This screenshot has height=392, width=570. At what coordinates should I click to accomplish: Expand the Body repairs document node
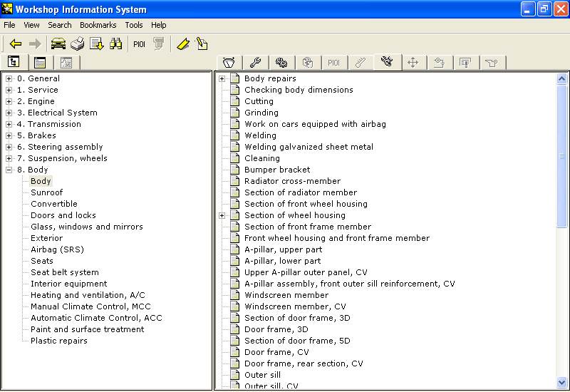click(x=222, y=78)
